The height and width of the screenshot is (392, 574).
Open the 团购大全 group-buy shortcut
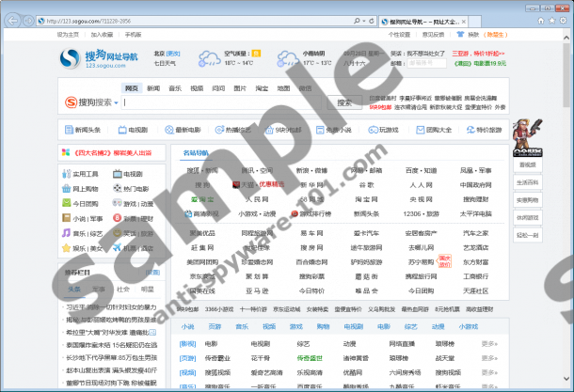[434, 130]
